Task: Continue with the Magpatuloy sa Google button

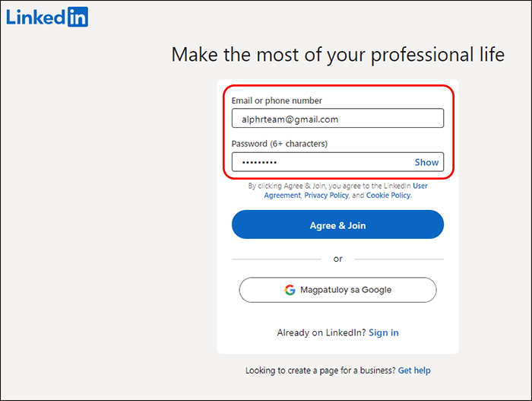Action: coord(337,290)
